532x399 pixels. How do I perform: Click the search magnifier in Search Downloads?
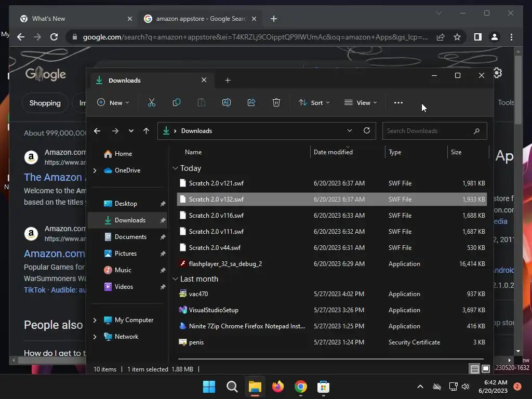point(477,131)
